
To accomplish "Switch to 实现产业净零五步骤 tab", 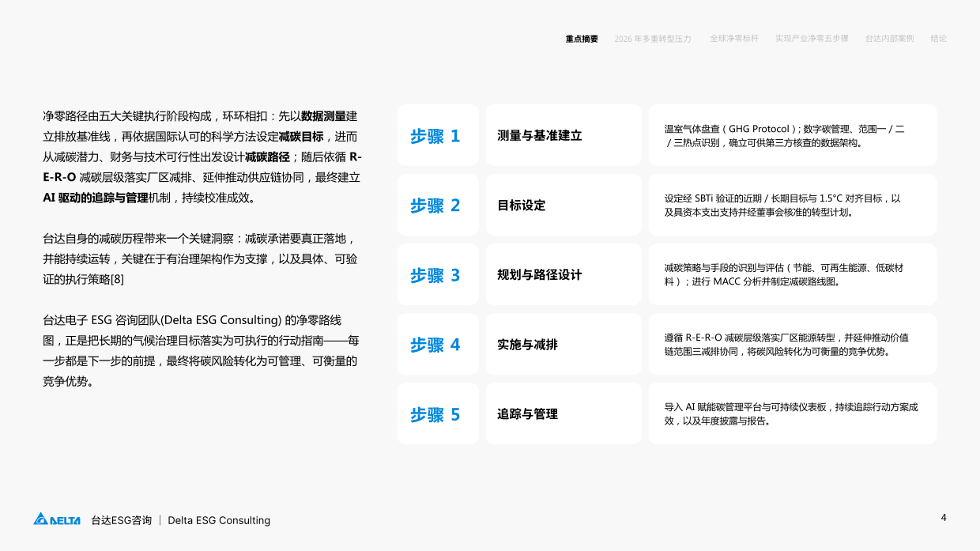I will pyautogui.click(x=812, y=38).
